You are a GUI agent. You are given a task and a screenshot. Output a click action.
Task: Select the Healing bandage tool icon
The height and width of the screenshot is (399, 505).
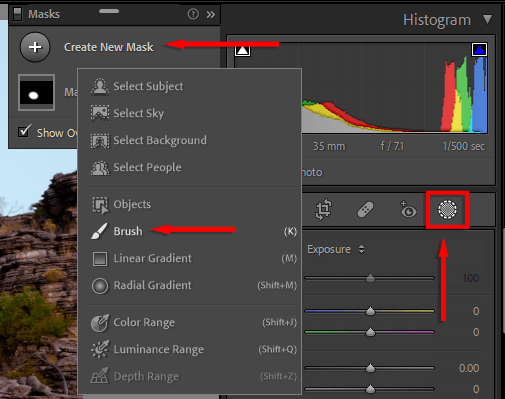366,210
